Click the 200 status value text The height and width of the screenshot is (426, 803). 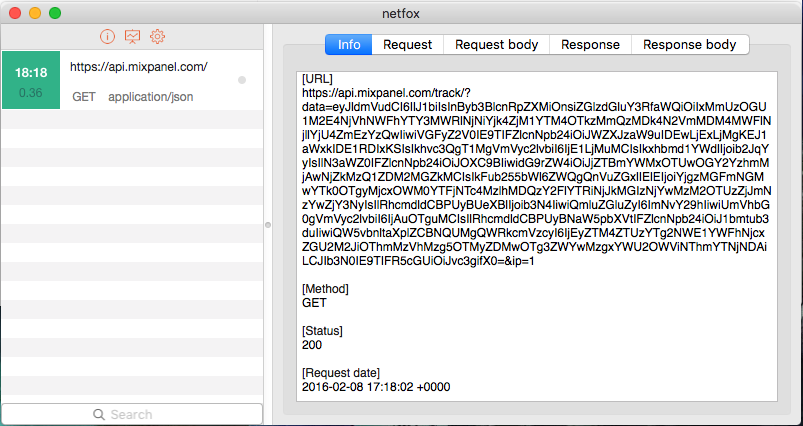312,345
